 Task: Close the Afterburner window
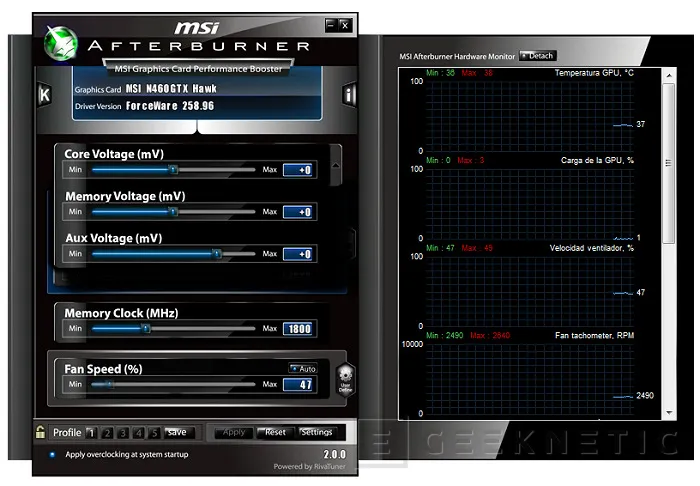[x=345, y=25]
